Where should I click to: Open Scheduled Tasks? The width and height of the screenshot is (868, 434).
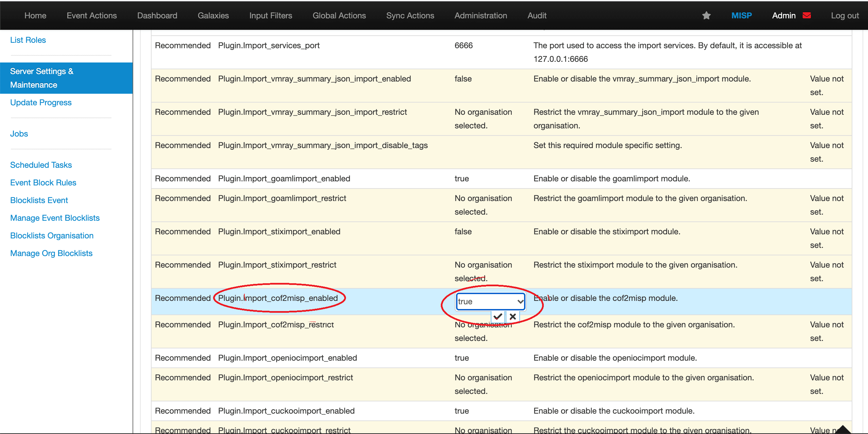[x=41, y=165]
